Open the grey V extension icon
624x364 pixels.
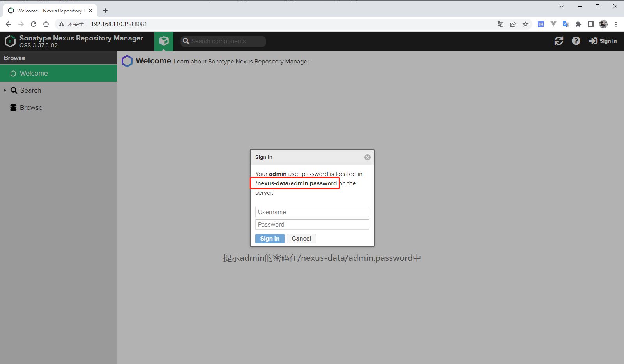point(553,24)
